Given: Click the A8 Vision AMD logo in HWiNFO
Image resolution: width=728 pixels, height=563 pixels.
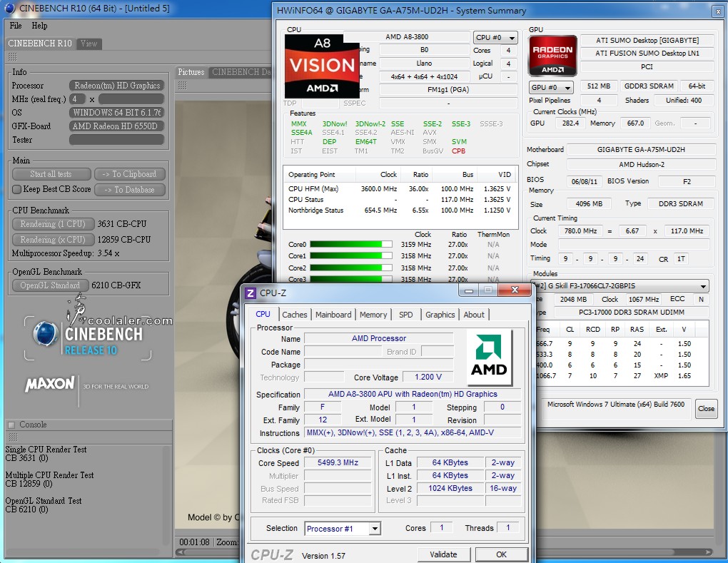Looking at the screenshot, I should point(322,66).
